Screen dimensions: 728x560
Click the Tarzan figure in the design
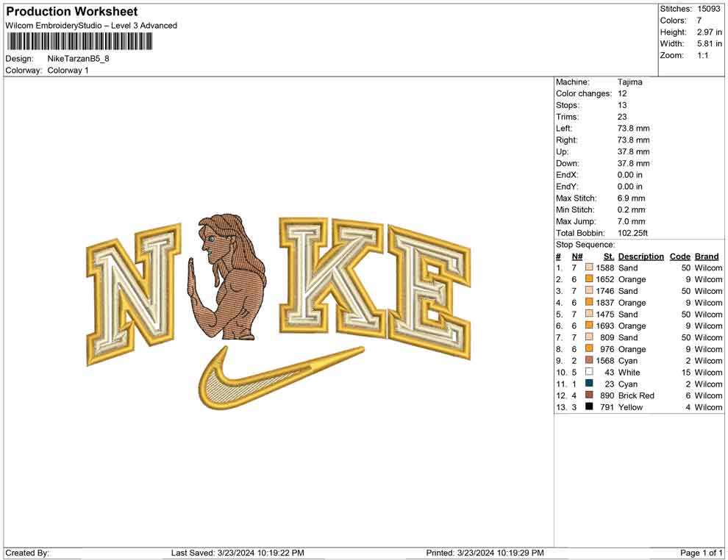(227, 277)
